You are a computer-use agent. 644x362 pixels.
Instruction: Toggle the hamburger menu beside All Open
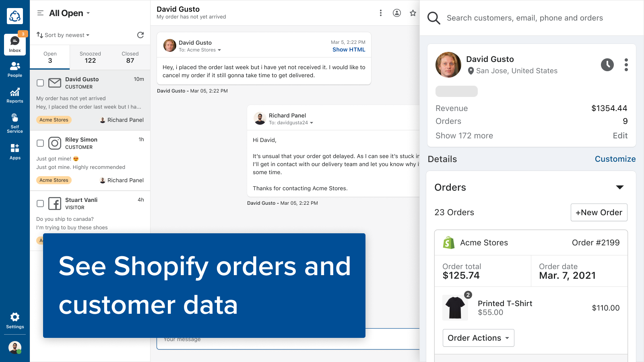tap(40, 13)
